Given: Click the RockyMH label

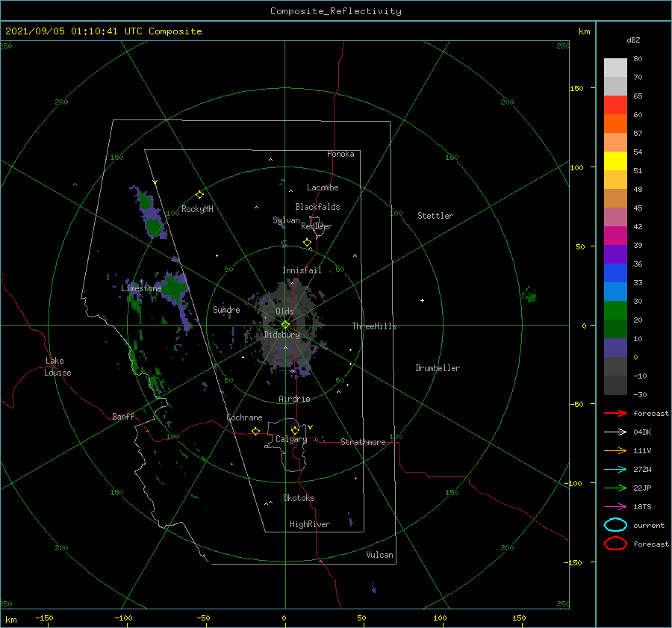Looking at the screenshot, I should (197, 209).
